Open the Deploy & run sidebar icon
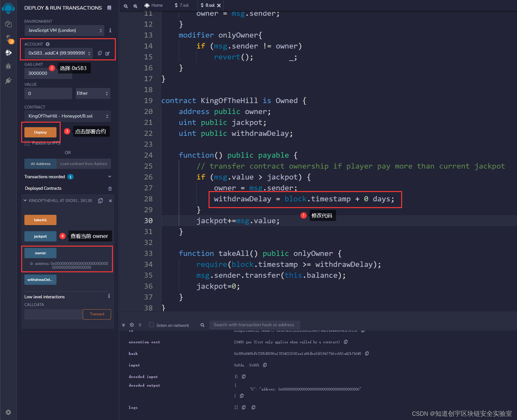517x420 pixels. pos(8,52)
